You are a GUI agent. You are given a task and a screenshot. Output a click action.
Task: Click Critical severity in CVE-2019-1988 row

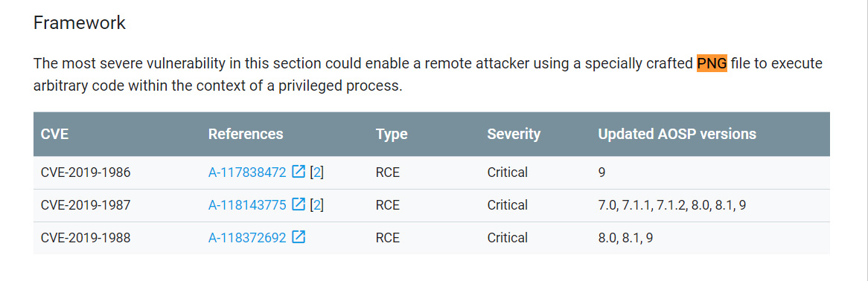pyautogui.click(x=508, y=238)
